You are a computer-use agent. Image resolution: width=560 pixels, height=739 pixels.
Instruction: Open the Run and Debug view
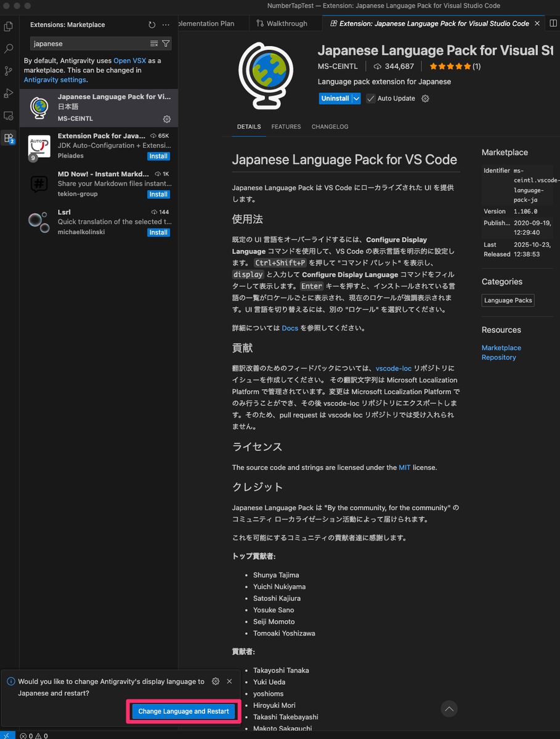9,93
